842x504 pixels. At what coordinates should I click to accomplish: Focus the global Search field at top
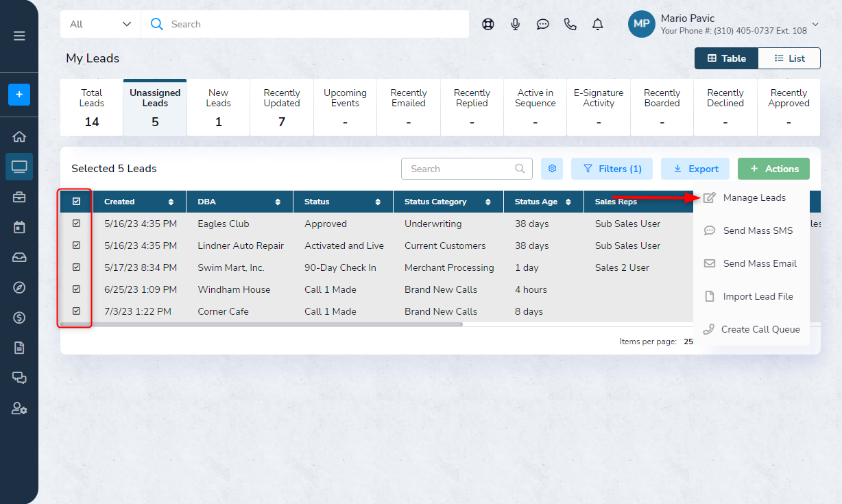click(305, 24)
